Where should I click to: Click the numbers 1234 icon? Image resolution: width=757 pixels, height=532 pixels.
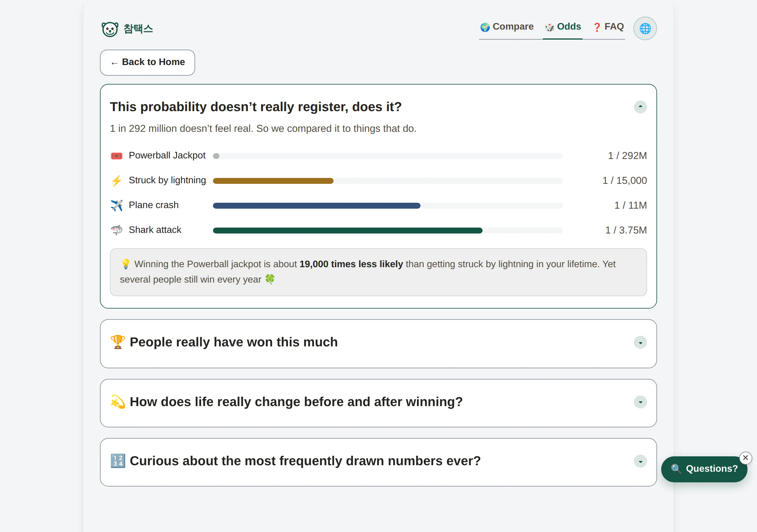click(x=118, y=461)
